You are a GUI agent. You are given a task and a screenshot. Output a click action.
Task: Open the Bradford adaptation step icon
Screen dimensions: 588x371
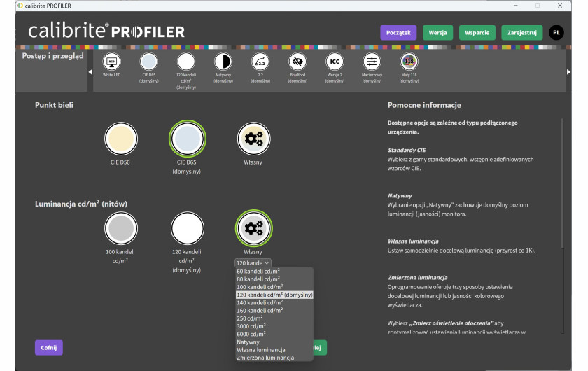297,62
